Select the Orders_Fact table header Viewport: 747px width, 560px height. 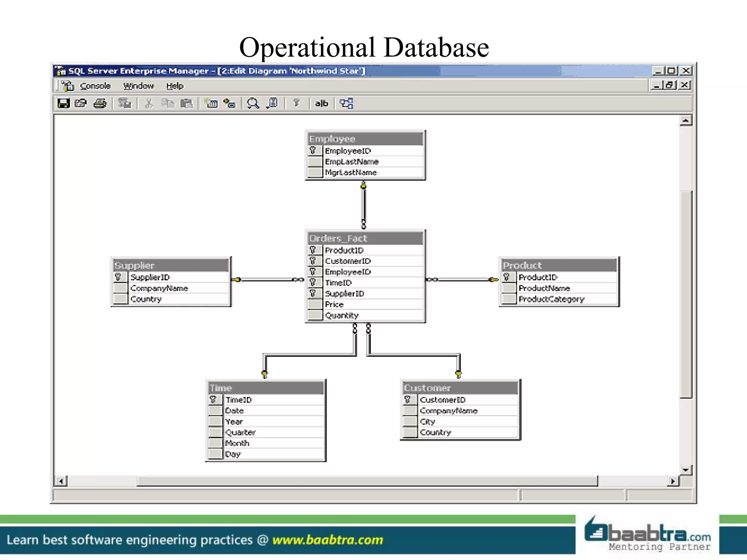[x=365, y=238]
